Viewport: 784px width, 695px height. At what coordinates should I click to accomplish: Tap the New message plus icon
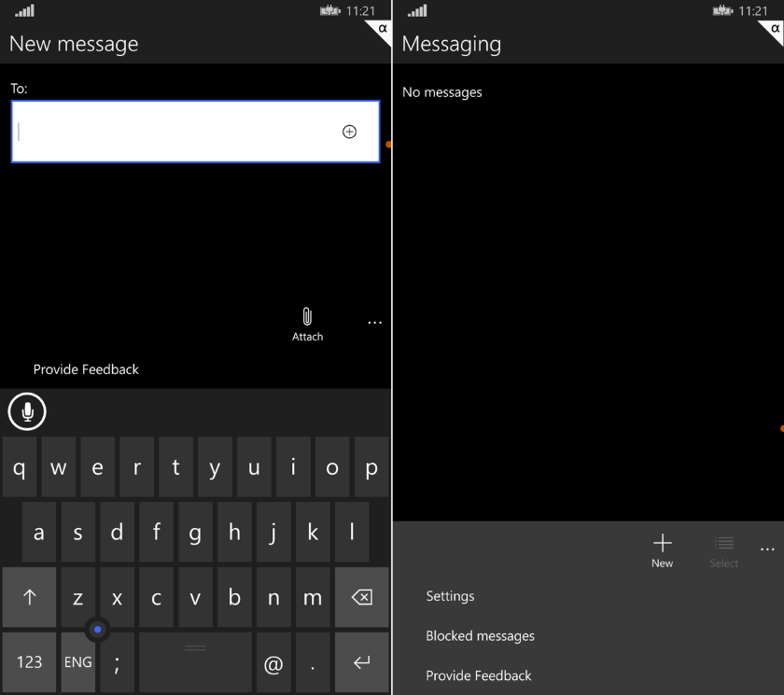click(662, 544)
